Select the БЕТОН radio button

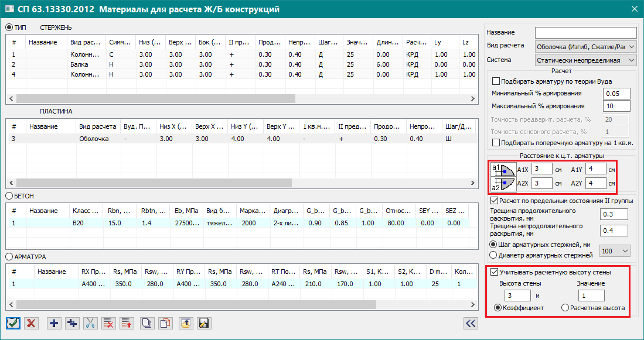[9, 195]
